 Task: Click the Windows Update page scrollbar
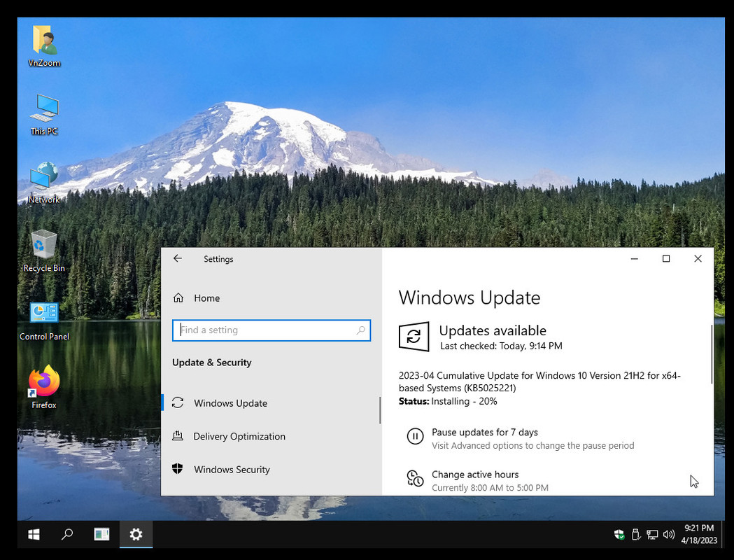[712, 354]
